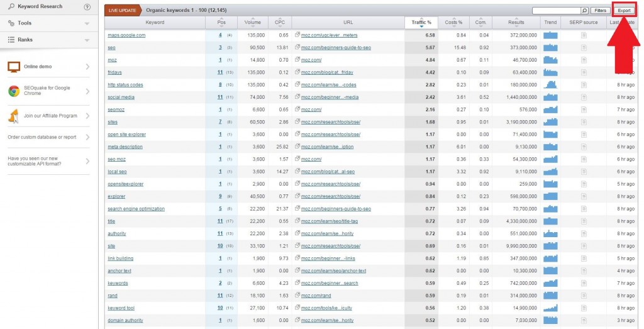The height and width of the screenshot is (329, 644).
Task: Click the Keyword column header
Action: pyautogui.click(x=155, y=22)
